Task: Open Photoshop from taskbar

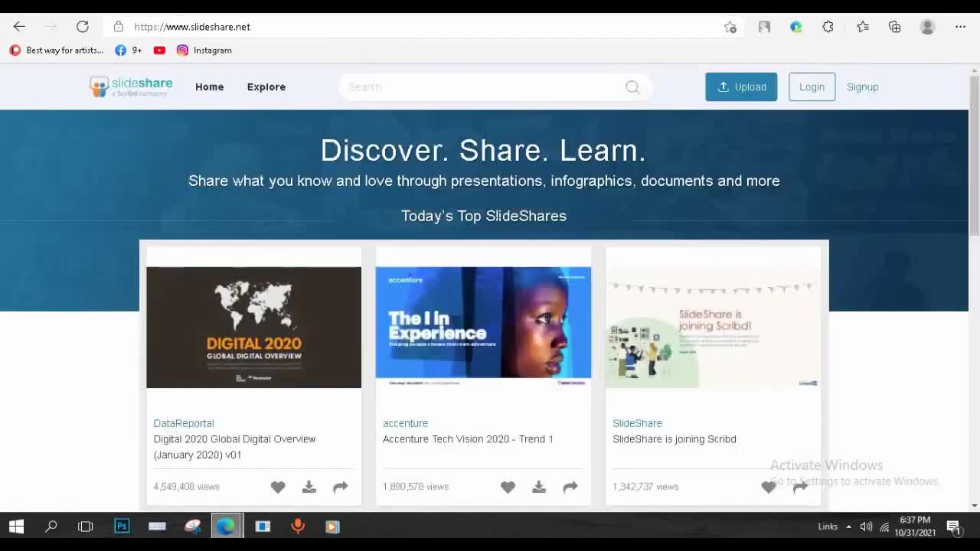Action: pyautogui.click(x=122, y=527)
